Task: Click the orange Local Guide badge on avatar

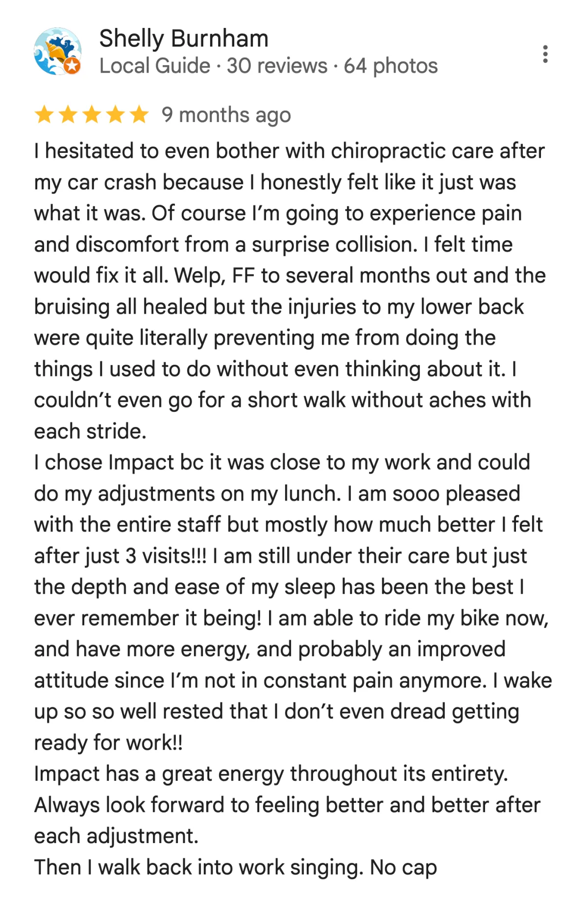Action: 72,66
